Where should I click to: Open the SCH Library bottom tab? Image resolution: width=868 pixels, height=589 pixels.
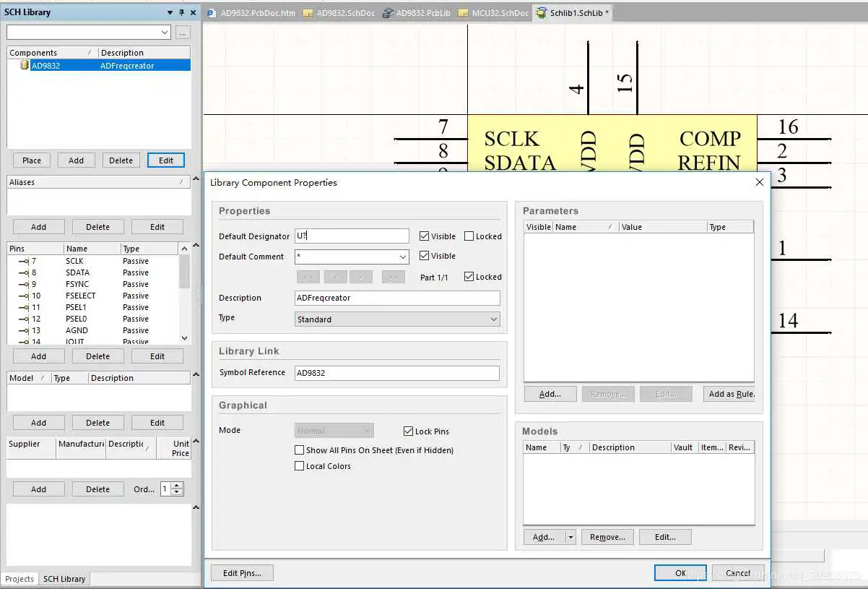click(x=64, y=579)
